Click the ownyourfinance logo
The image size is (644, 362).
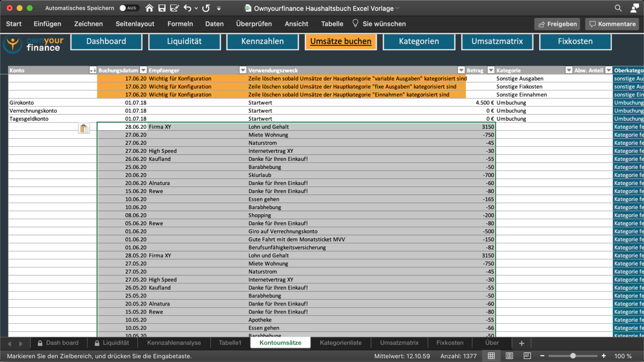(x=34, y=44)
